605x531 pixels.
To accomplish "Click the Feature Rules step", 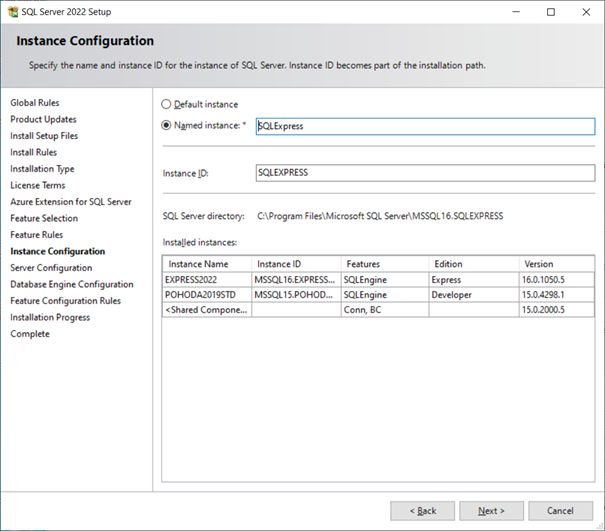I will click(37, 235).
